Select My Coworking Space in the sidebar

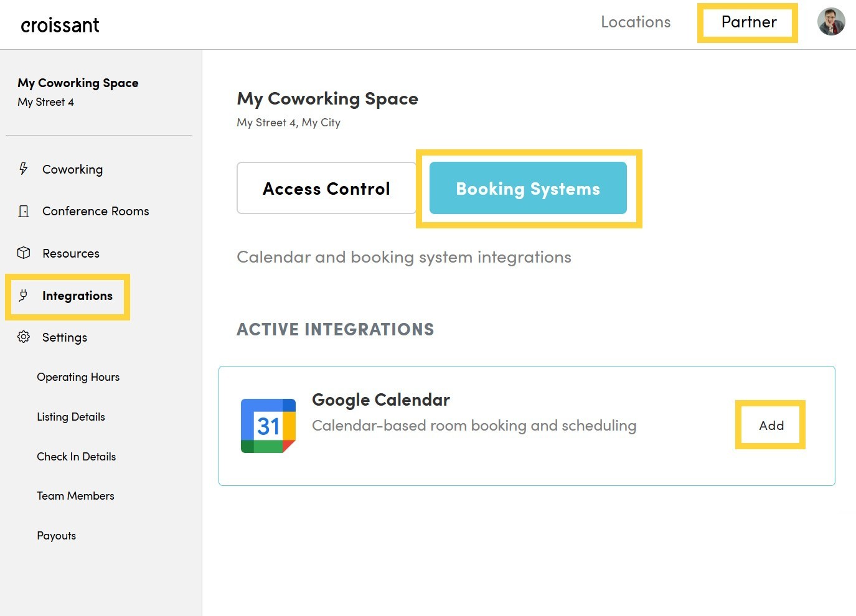[x=78, y=83]
